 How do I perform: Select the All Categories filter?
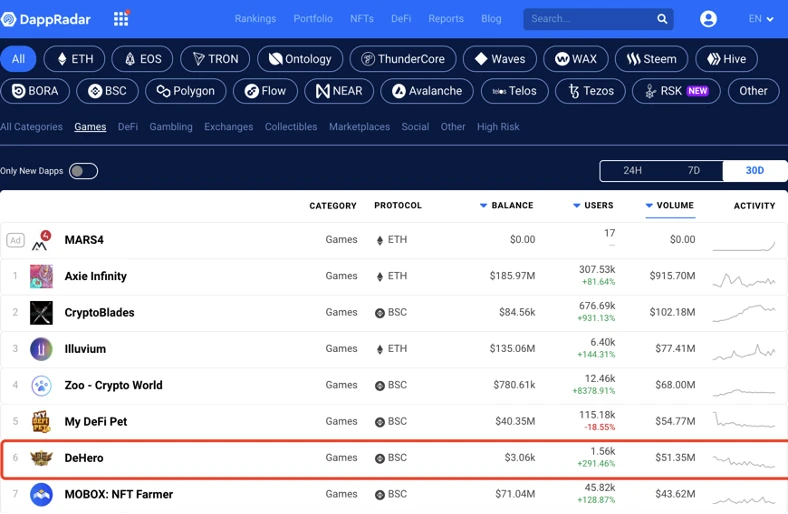click(32, 127)
